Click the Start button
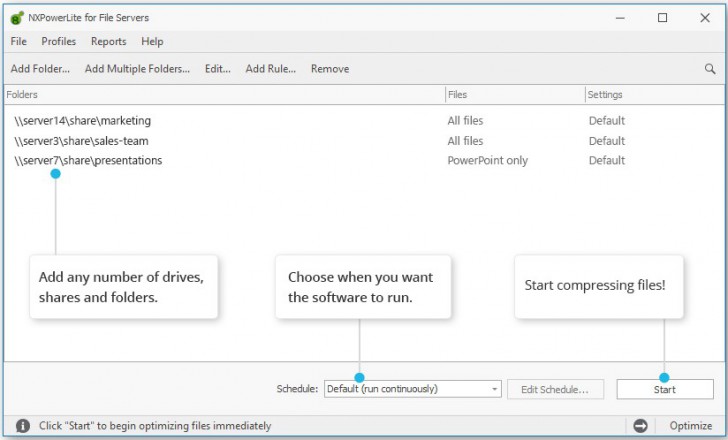 coord(665,389)
